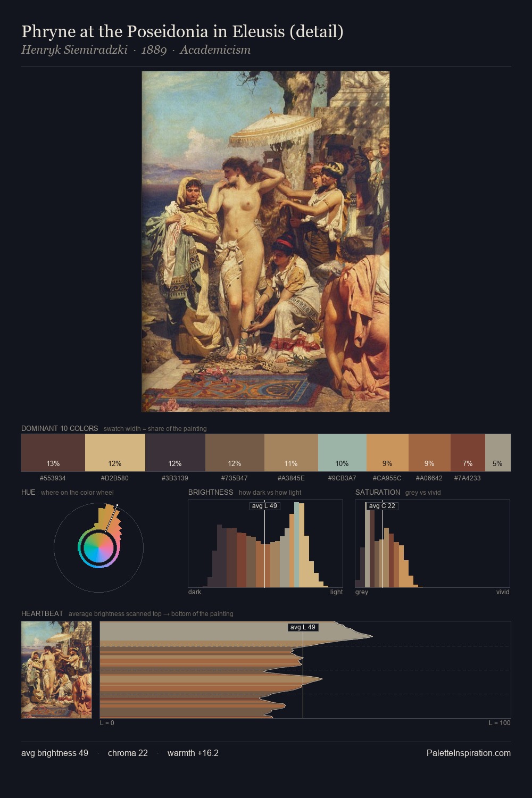This screenshot has width=532, height=798.
Task: Click the 'BRIGHTNESS' section heading
Action: 211,492
